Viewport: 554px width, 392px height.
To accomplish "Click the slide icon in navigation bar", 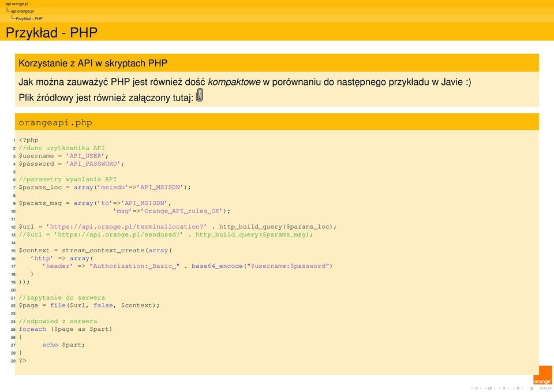I will (x=476, y=389).
